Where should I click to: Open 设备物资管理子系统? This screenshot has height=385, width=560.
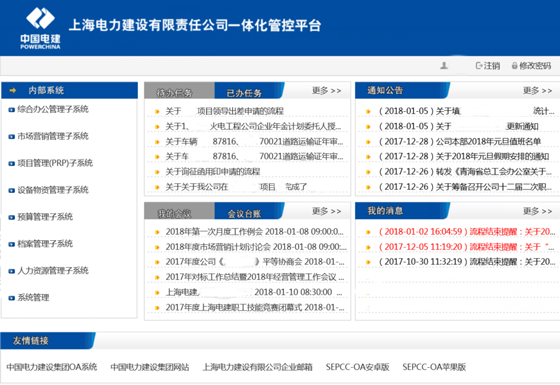(x=53, y=190)
